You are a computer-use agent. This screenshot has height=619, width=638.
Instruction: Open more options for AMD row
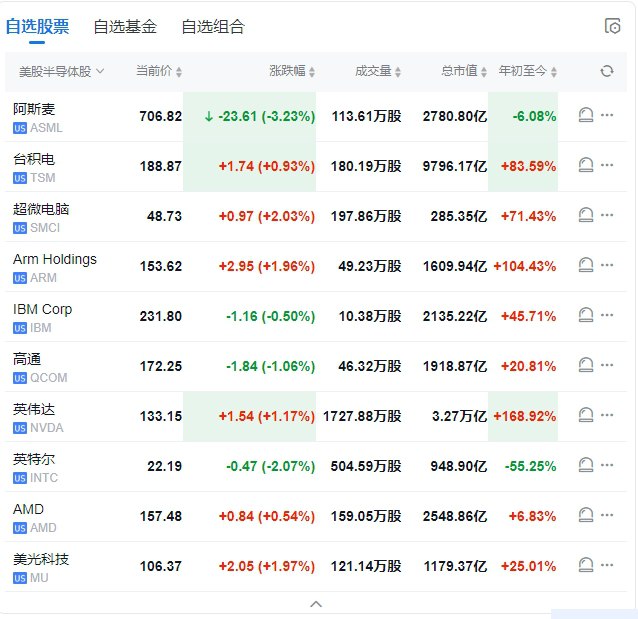point(607,515)
